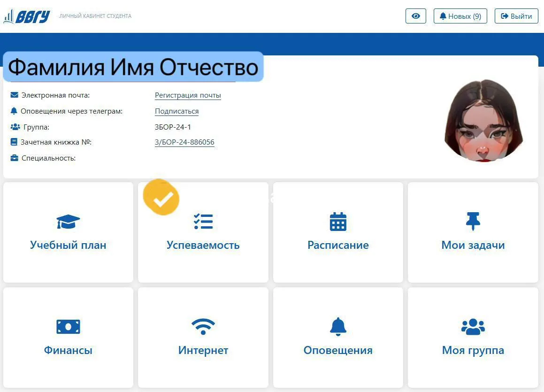Click the calendar icon for Расписание
Viewport: 544px width, 392px height.
pos(338,221)
